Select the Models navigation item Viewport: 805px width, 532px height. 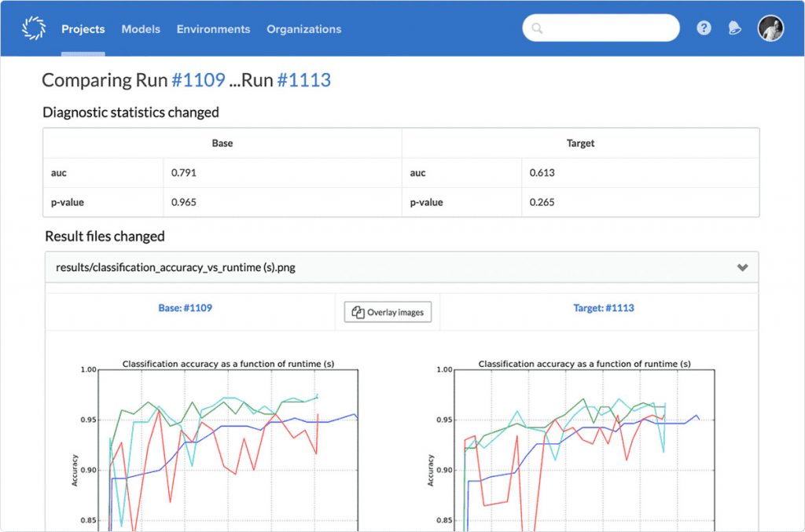click(x=141, y=29)
